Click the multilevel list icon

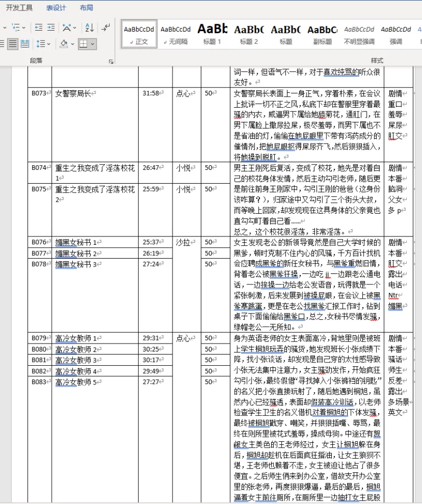(15, 27)
